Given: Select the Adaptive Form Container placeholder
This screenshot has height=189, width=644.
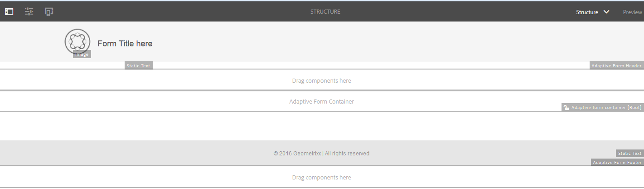Looking at the screenshot, I should tap(321, 102).
